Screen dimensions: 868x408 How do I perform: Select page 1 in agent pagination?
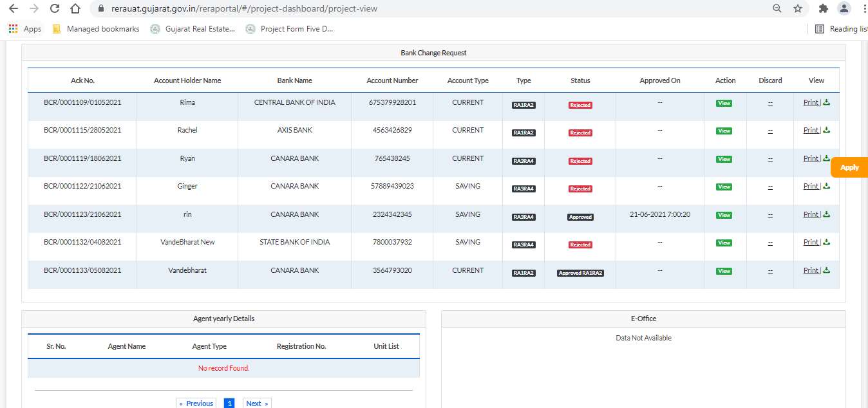(x=229, y=403)
